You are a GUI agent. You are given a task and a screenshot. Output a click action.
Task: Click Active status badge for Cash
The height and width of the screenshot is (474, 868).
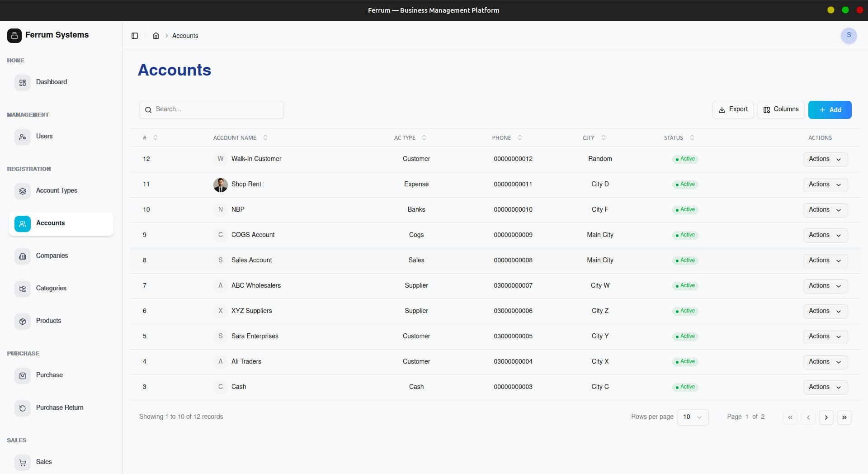pyautogui.click(x=685, y=387)
